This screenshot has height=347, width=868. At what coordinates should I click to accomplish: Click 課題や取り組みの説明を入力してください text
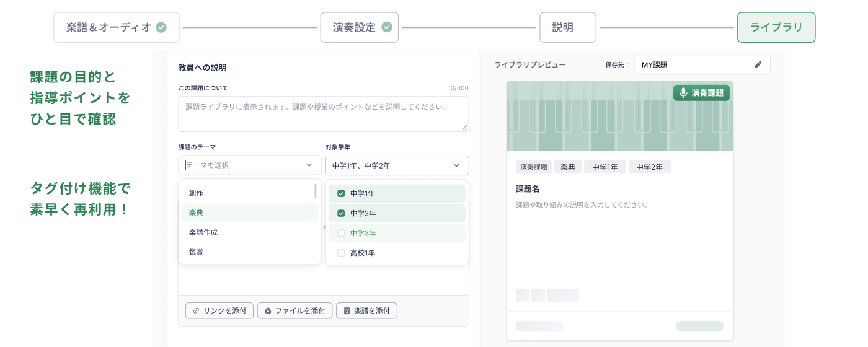[582, 204]
